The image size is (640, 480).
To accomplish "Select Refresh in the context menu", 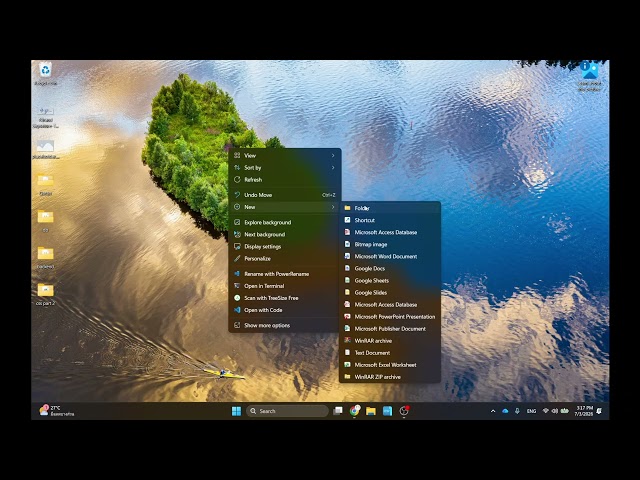I will click(x=284, y=180).
